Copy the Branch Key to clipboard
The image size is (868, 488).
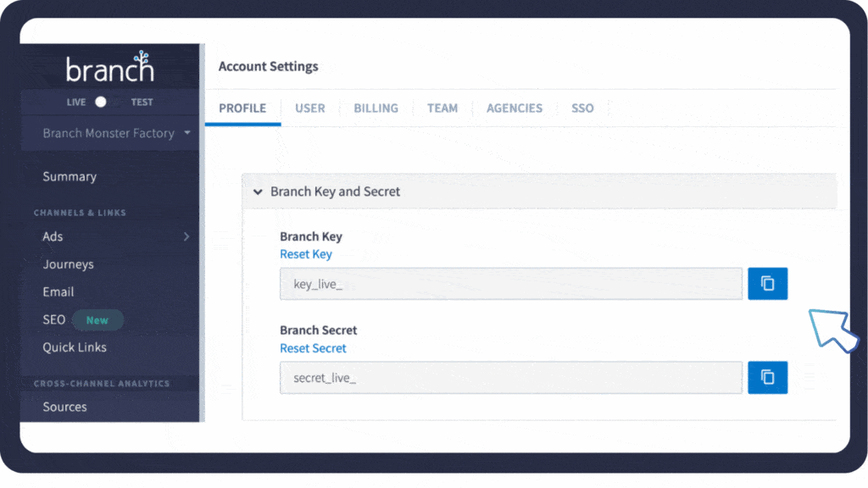click(767, 284)
